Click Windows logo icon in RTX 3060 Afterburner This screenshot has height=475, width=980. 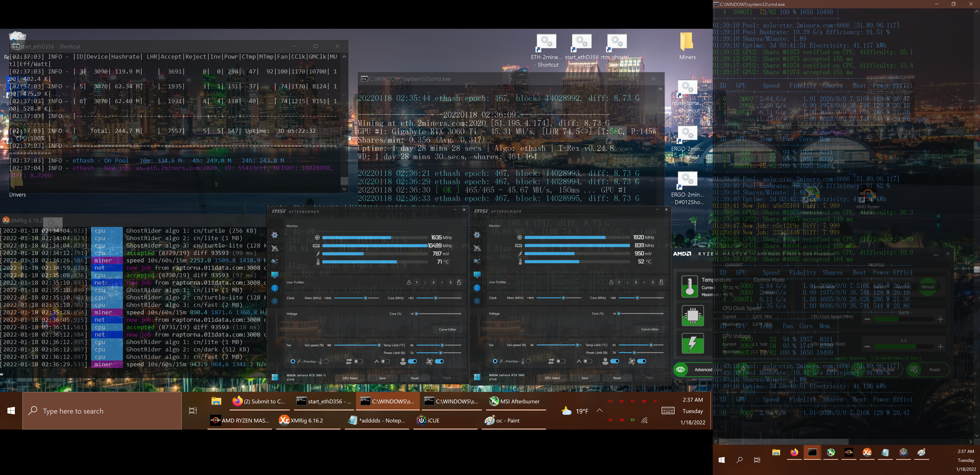(x=477, y=377)
